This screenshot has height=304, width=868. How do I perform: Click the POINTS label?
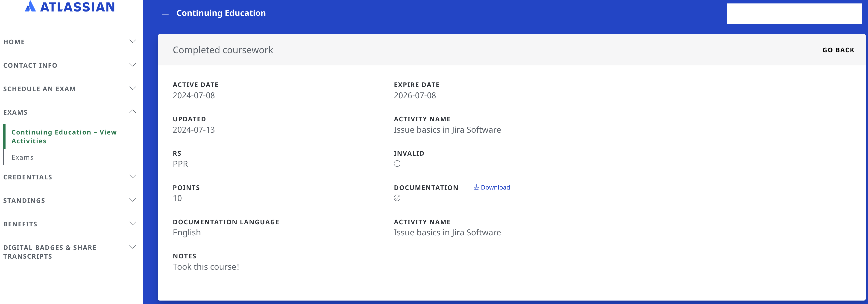click(x=186, y=188)
